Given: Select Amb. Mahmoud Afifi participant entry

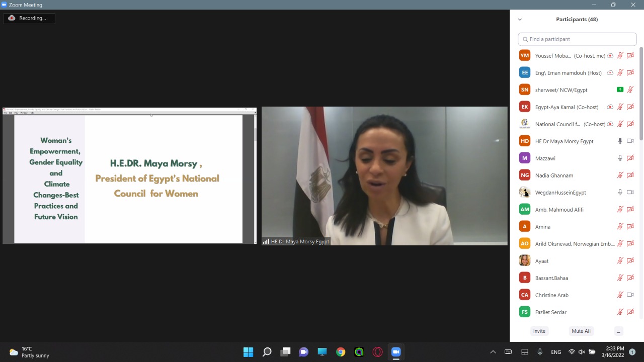Looking at the screenshot, I should click(x=559, y=210).
